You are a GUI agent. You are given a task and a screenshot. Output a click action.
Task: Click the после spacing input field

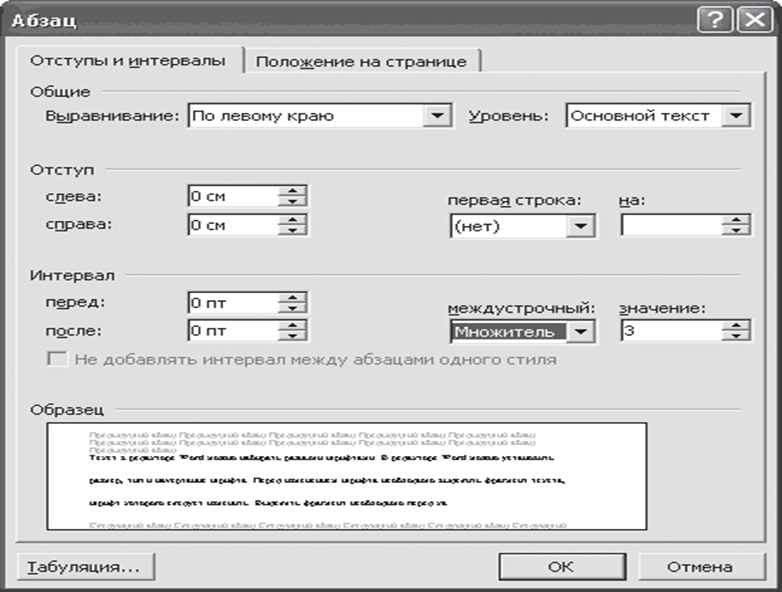point(233,331)
